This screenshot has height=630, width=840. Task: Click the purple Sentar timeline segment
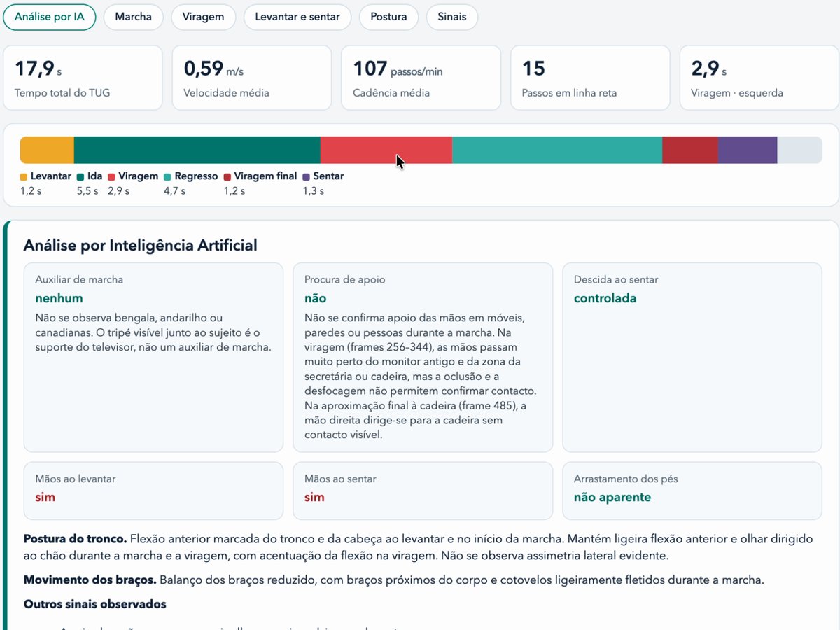[748, 150]
